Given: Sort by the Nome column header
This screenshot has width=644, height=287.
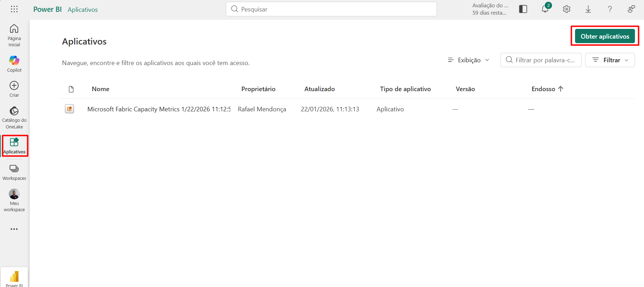Looking at the screenshot, I should coord(101,89).
